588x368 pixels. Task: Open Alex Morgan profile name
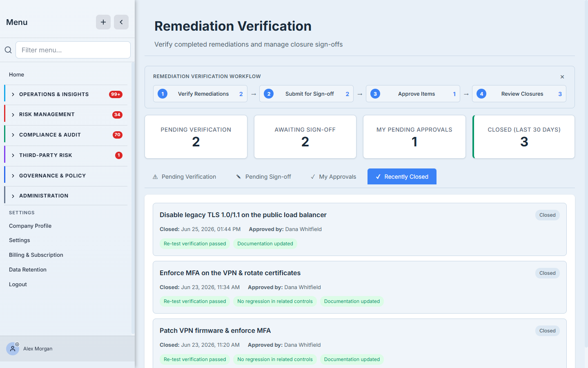(38, 349)
